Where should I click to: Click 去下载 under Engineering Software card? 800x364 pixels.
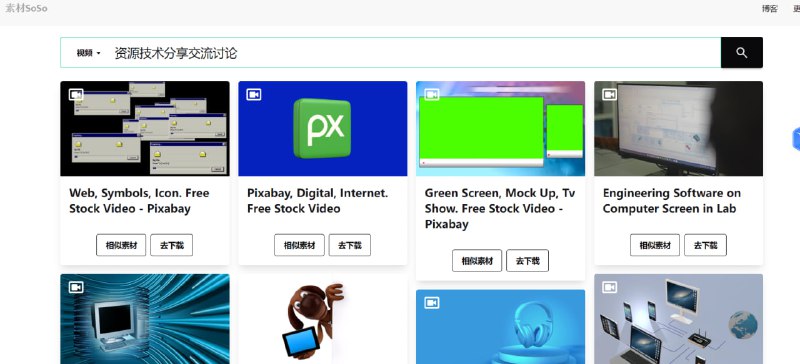tap(706, 245)
